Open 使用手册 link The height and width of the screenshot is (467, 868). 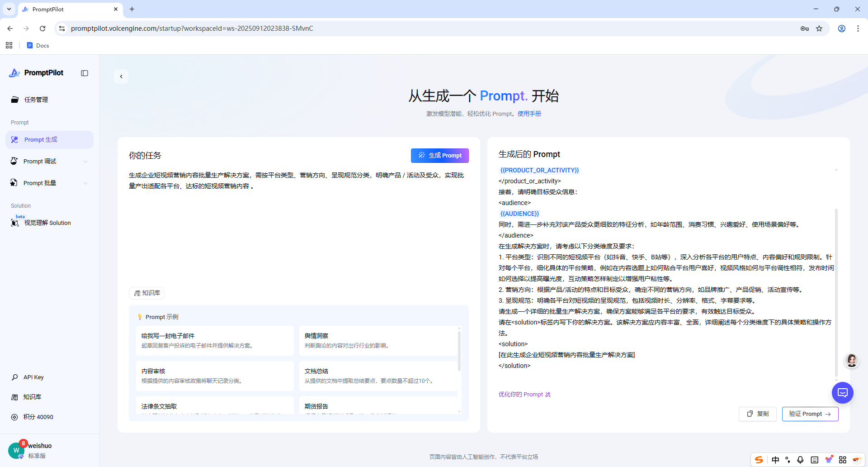529,114
